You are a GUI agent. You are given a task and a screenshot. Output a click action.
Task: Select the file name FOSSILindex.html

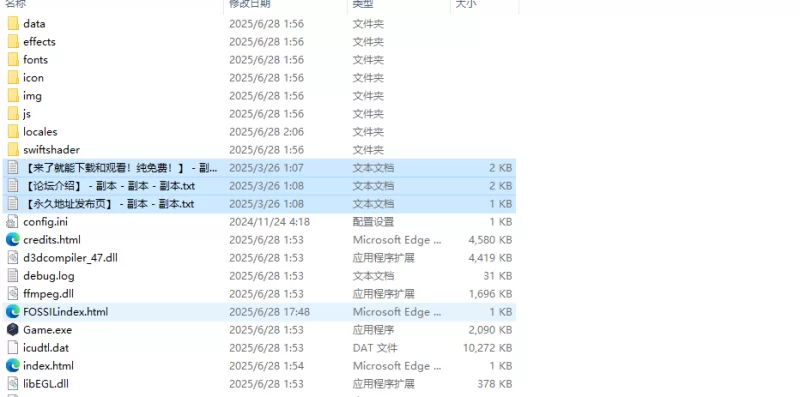point(65,312)
